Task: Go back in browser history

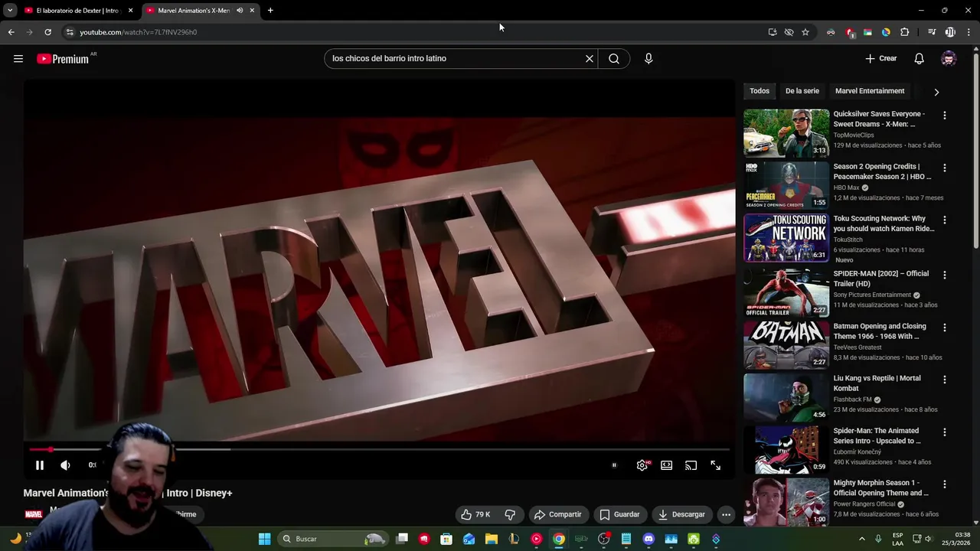Action: pos(11,32)
